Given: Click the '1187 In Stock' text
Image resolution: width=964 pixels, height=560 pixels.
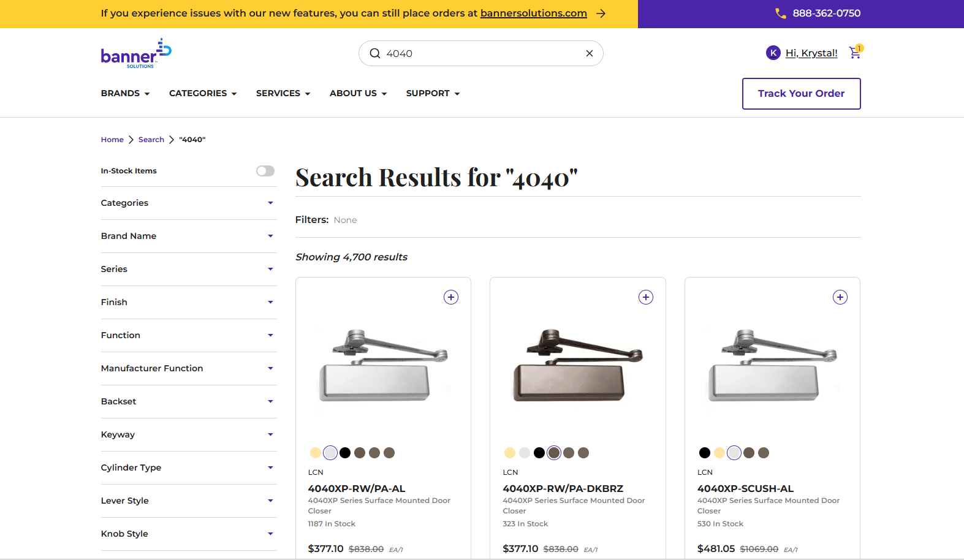Looking at the screenshot, I should pos(332,524).
